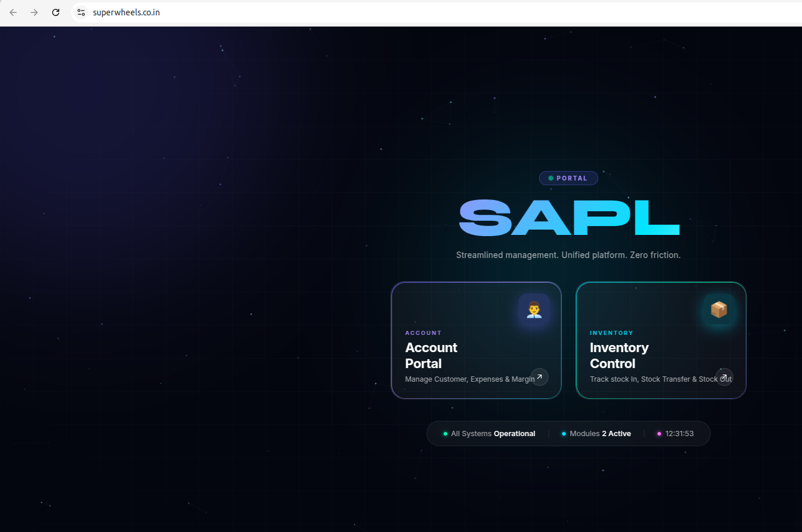Click the large SAPL logo text
The height and width of the screenshot is (532, 802).
coord(569,218)
